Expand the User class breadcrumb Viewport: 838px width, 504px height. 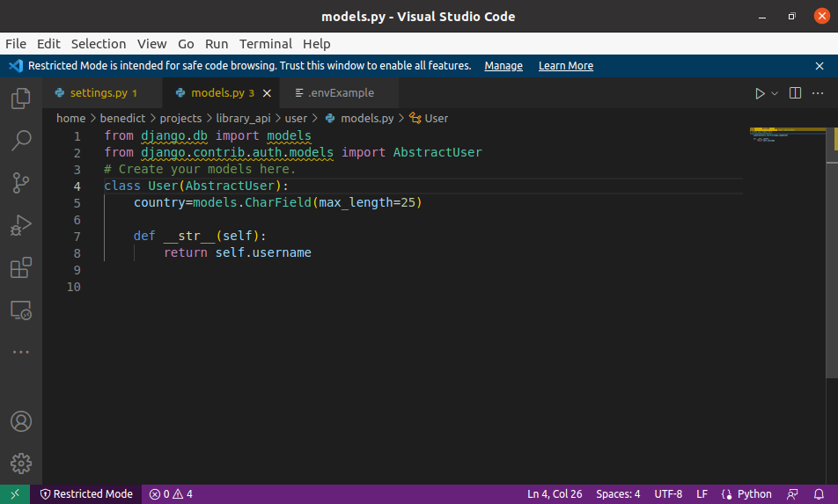click(x=429, y=118)
